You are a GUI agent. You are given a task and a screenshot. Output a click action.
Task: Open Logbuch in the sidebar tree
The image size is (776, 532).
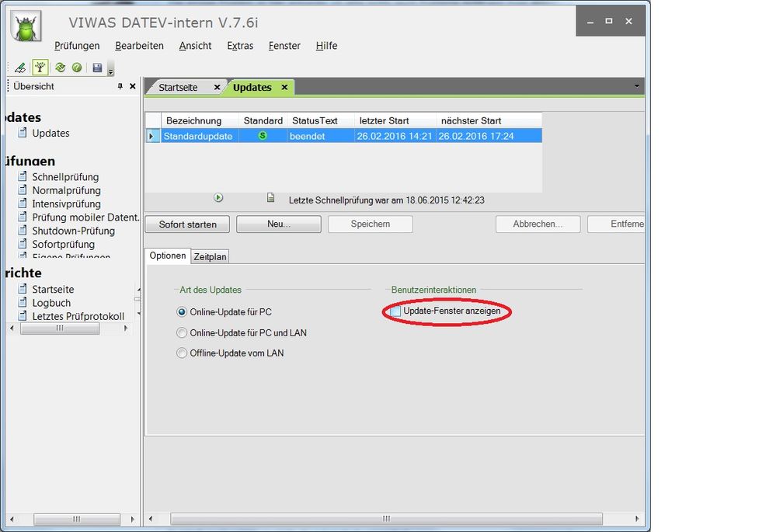pyautogui.click(x=51, y=302)
